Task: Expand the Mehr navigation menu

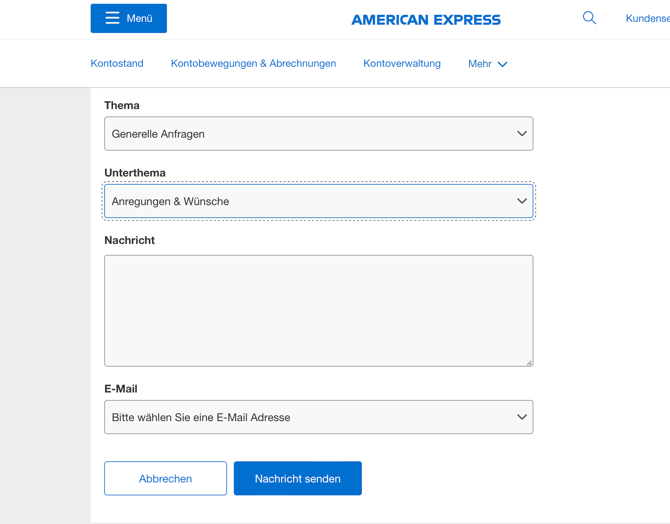Action: (x=480, y=63)
